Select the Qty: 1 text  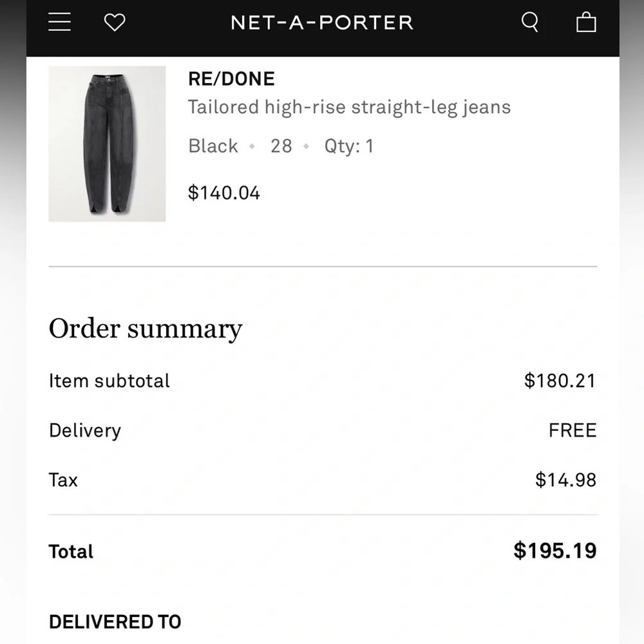(x=348, y=146)
